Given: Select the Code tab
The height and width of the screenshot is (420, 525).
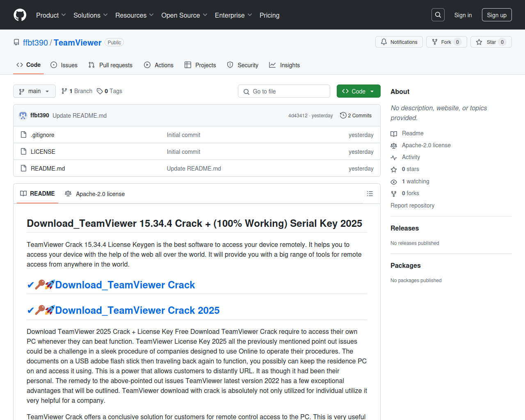Looking at the screenshot, I should click(28, 65).
